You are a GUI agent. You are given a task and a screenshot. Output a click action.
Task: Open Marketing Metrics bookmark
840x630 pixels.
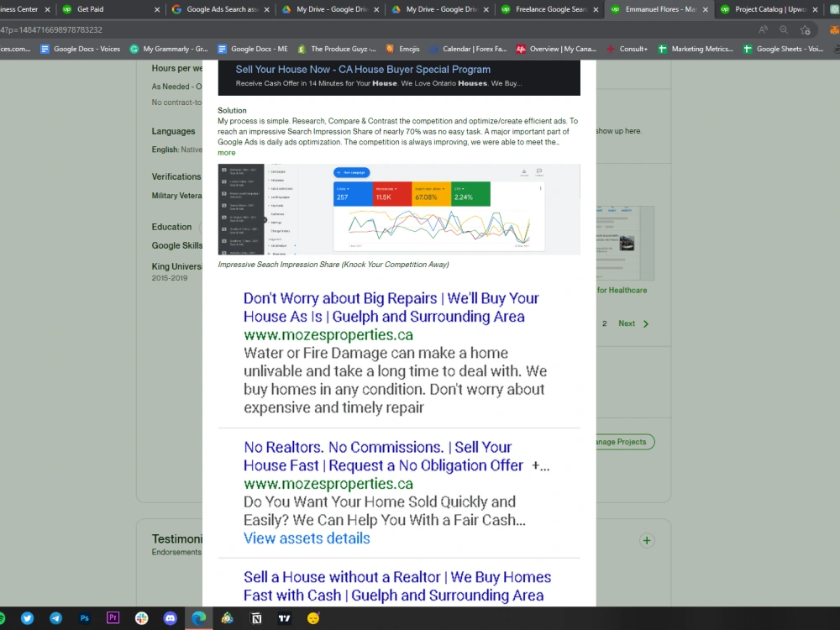[x=696, y=49]
